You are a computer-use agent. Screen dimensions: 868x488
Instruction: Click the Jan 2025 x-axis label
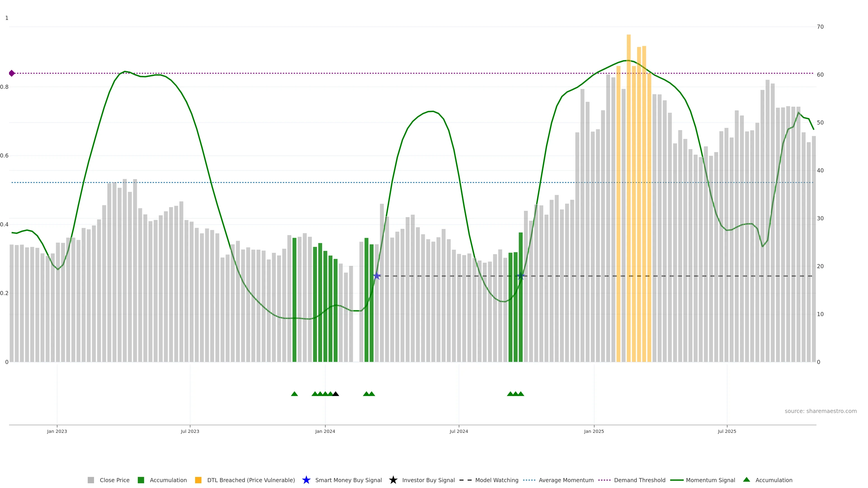point(594,431)
